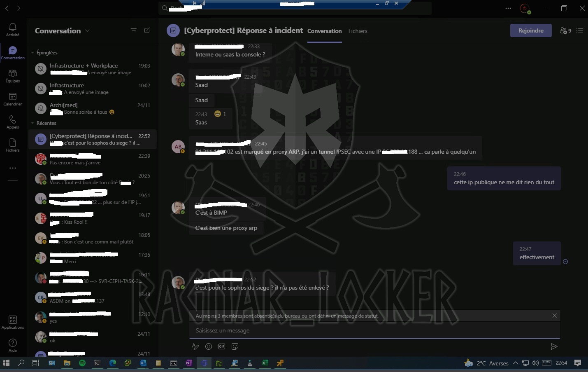Click the 'effectivement' message bubble
588x372 pixels.
point(537,253)
